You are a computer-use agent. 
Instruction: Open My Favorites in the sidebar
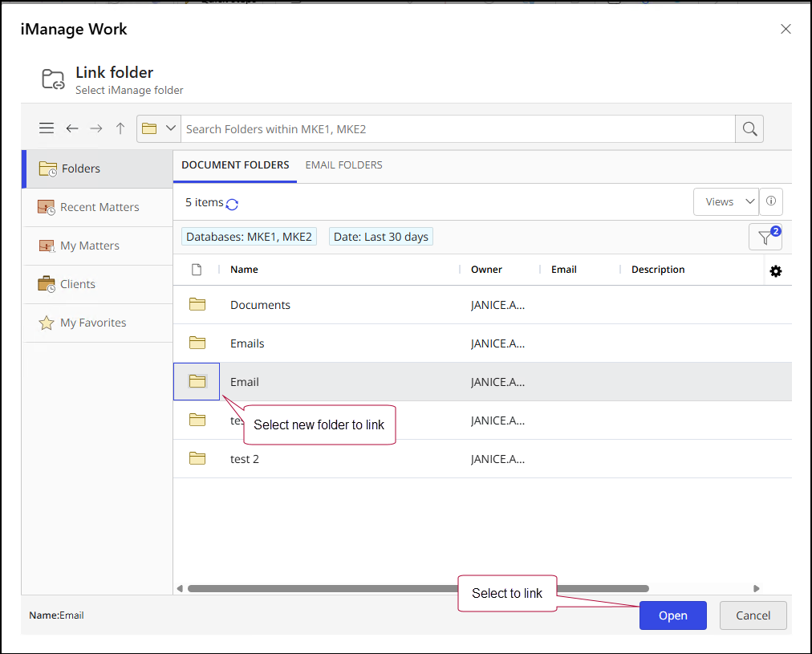coord(93,323)
